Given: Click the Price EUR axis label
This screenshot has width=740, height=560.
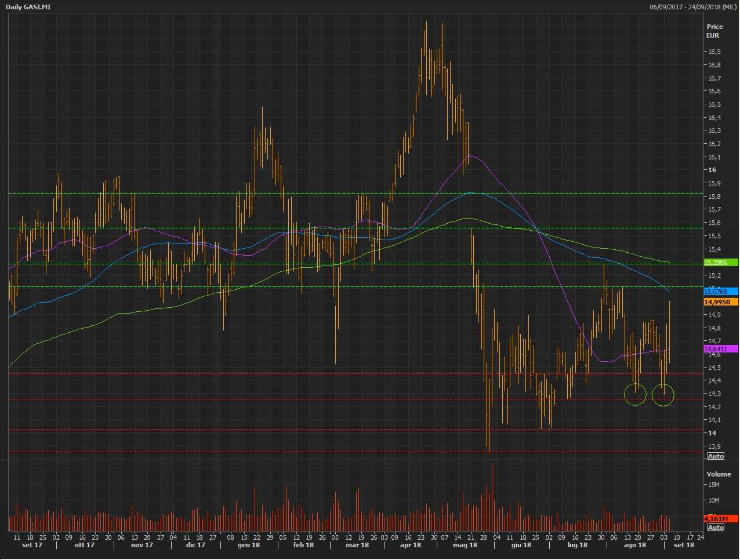Looking at the screenshot, I should 714,31.
